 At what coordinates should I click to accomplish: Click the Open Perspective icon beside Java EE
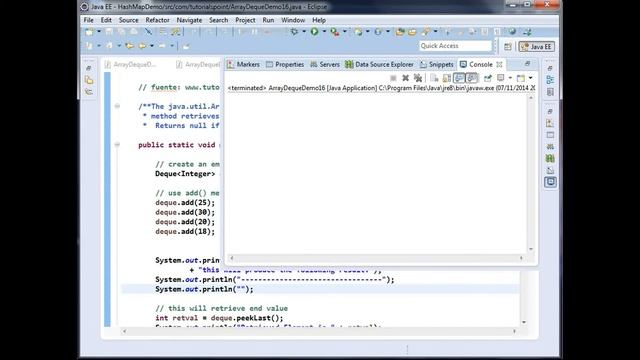pos(507,47)
